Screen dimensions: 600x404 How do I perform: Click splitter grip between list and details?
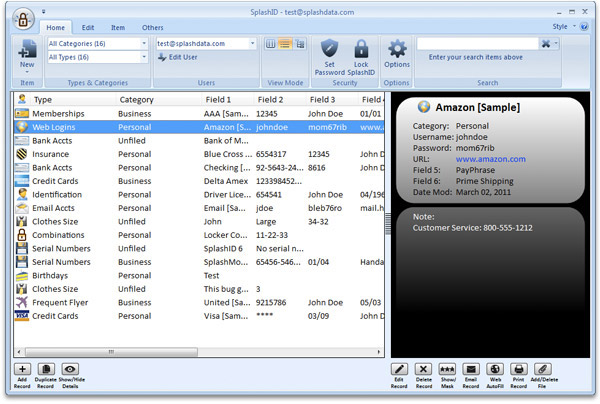click(x=388, y=224)
